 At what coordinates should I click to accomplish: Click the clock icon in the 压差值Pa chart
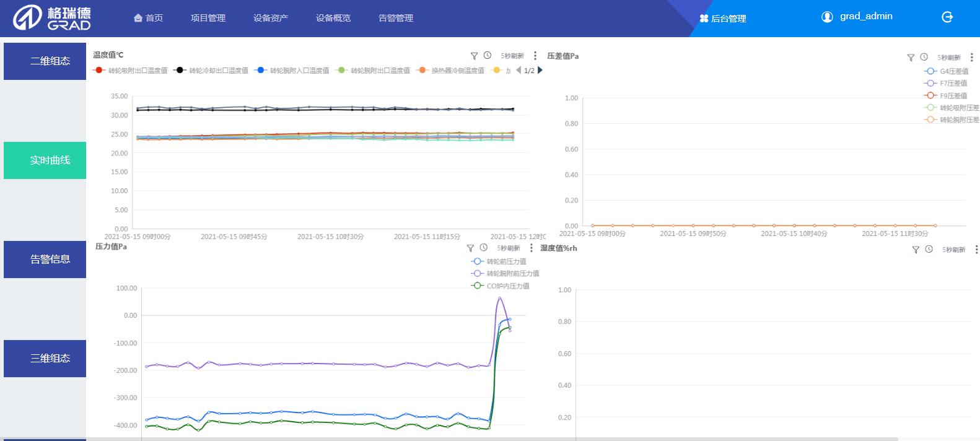(924, 57)
